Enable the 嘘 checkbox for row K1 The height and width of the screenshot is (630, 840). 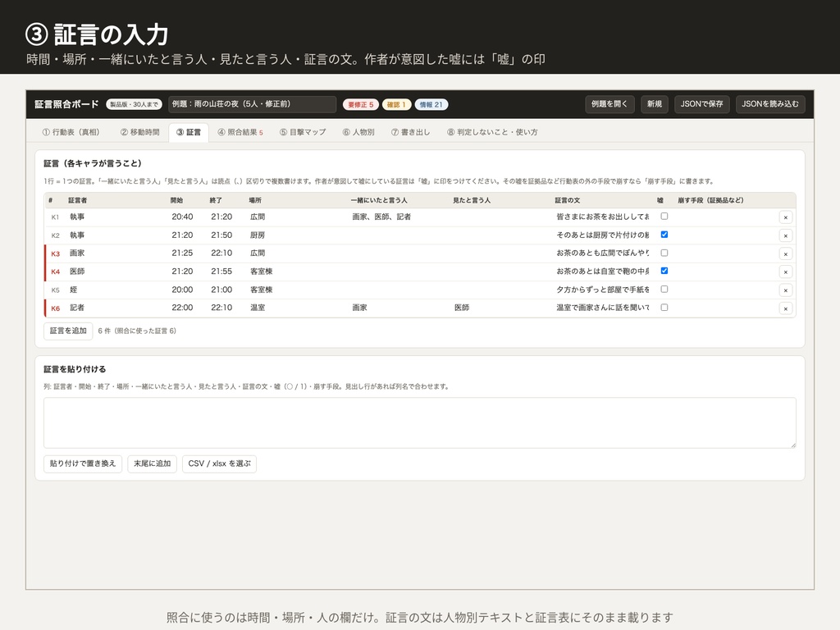(x=664, y=217)
